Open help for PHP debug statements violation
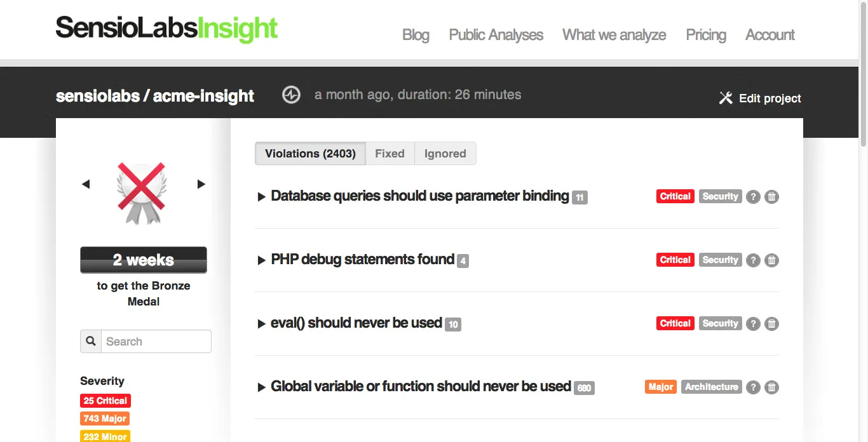 (x=753, y=260)
